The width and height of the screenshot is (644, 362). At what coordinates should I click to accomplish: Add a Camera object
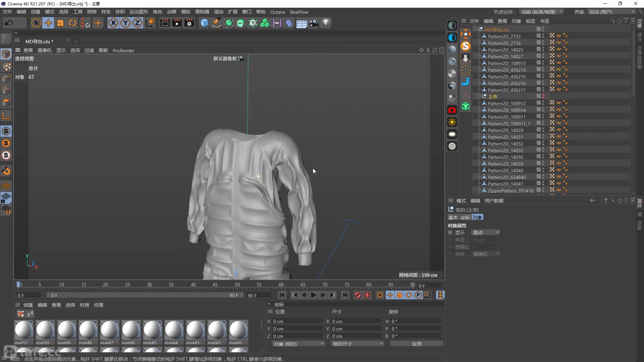click(x=314, y=23)
